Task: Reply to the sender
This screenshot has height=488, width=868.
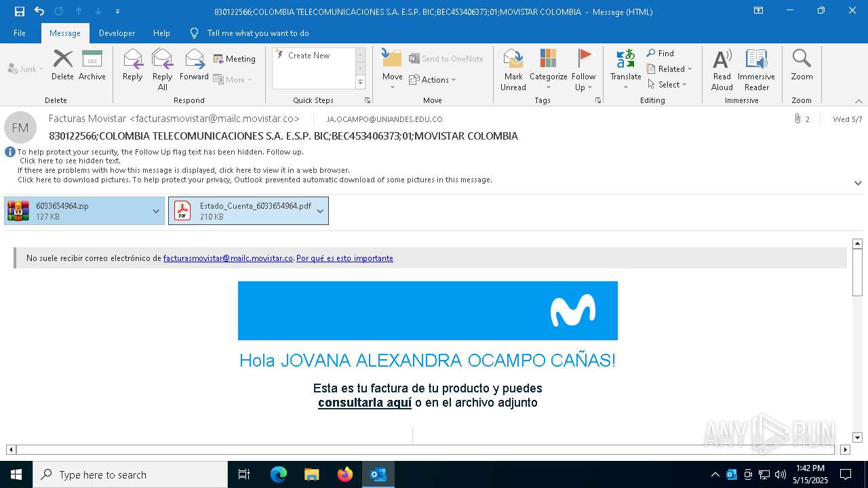Action: tap(133, 66)
